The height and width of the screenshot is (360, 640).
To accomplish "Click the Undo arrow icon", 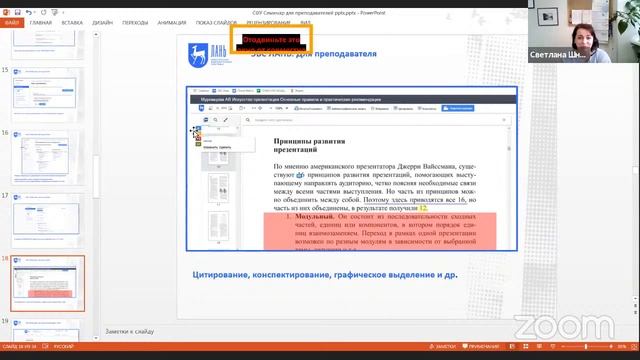I will (28, 13).
